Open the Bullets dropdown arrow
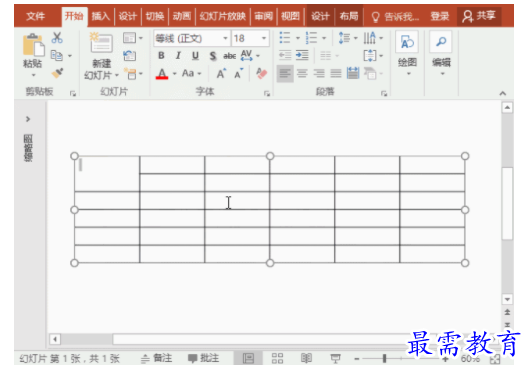The height and width of the screenshot is (375, 529). point(298,38)
